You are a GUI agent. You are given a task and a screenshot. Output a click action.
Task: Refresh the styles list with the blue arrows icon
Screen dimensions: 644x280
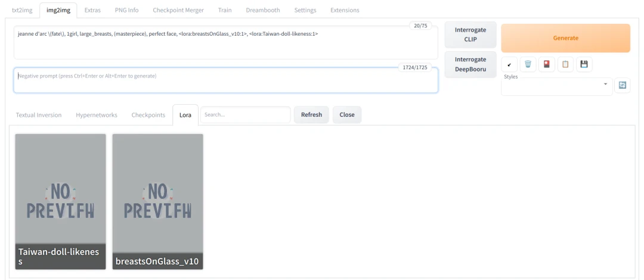point(622,85)
